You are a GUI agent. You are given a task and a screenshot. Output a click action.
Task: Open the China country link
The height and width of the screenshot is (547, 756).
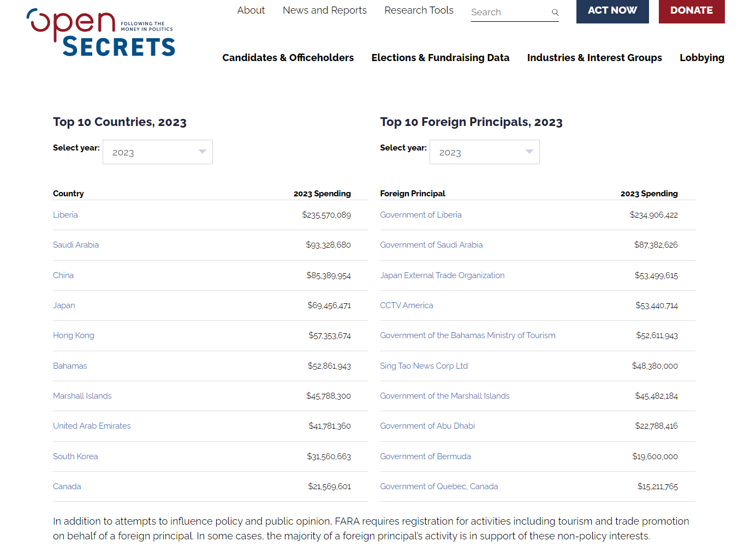click(x=63, y=275)
